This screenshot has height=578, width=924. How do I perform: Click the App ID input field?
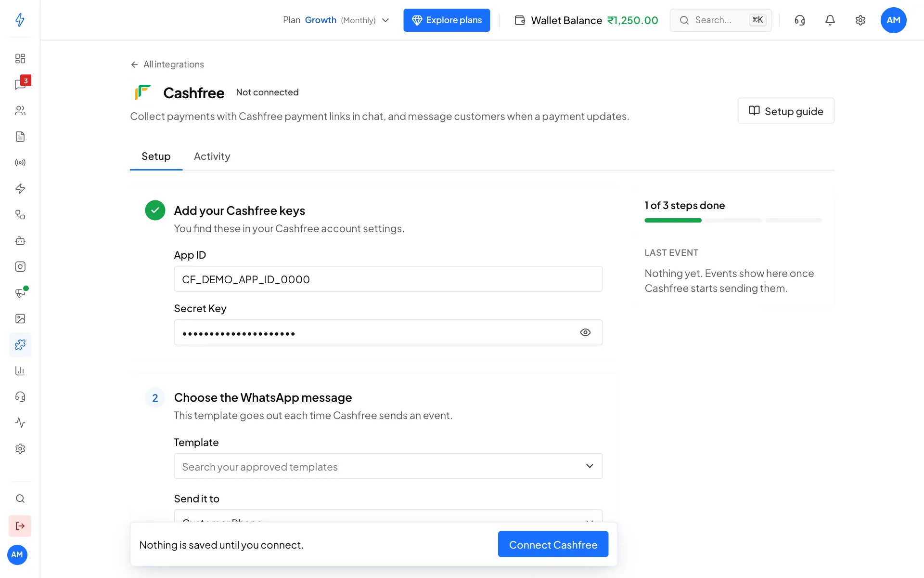(x=388, y=279)
